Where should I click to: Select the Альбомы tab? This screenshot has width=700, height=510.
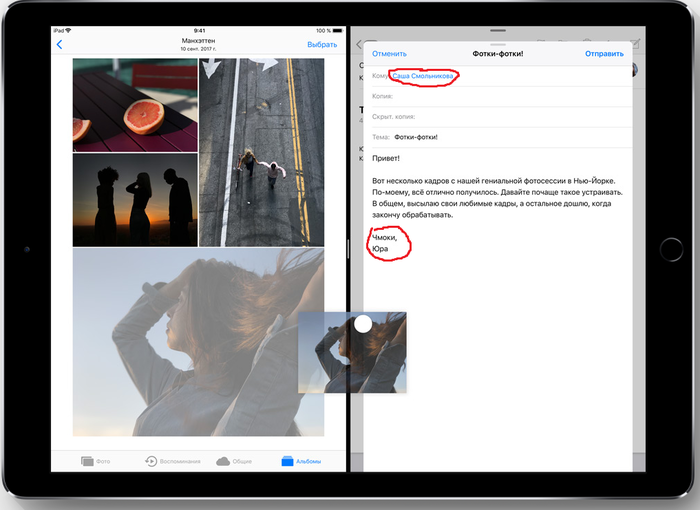tap(301, 461)
